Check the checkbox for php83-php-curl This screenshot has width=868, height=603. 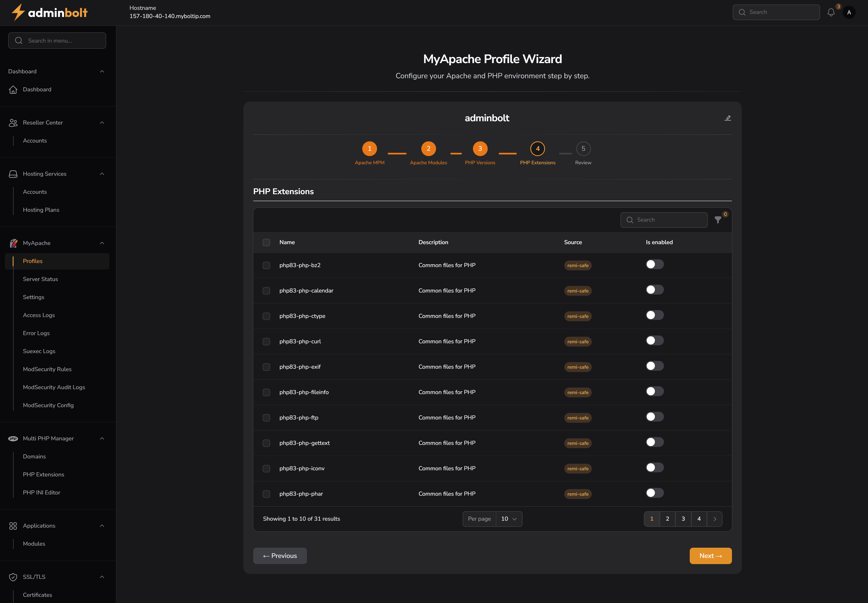tap(266, 342)
